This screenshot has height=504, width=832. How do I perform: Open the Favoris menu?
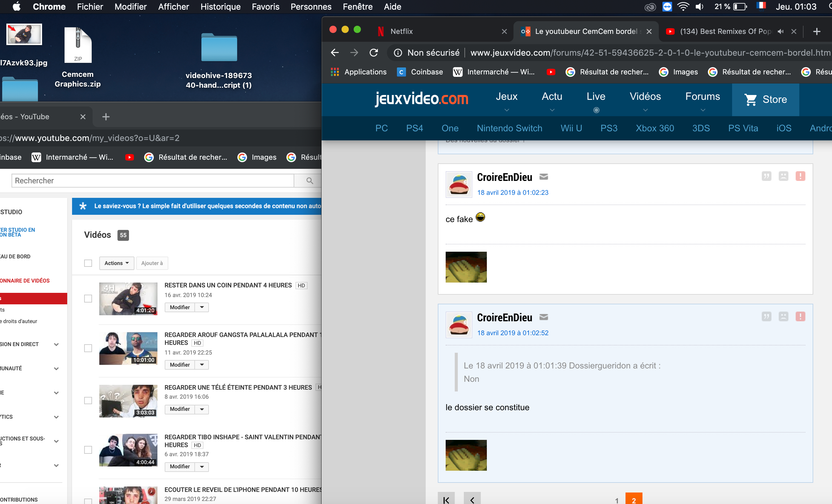(x=266, y=7)
